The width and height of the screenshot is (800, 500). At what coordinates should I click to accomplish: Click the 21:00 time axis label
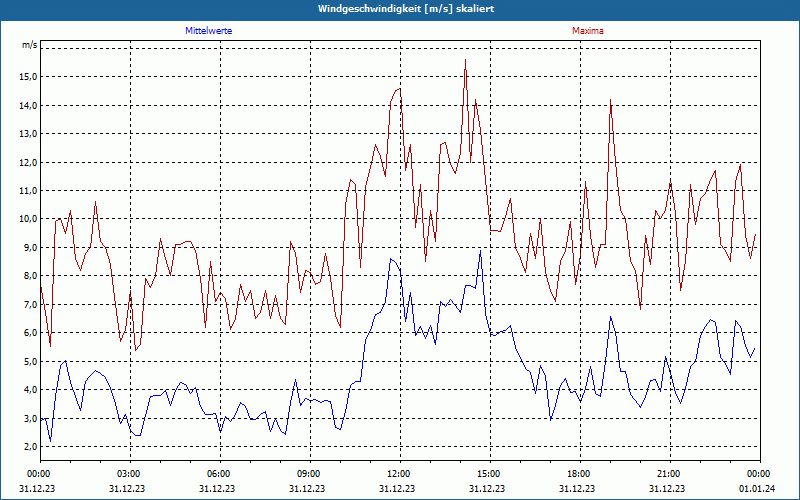click(668, 474)
